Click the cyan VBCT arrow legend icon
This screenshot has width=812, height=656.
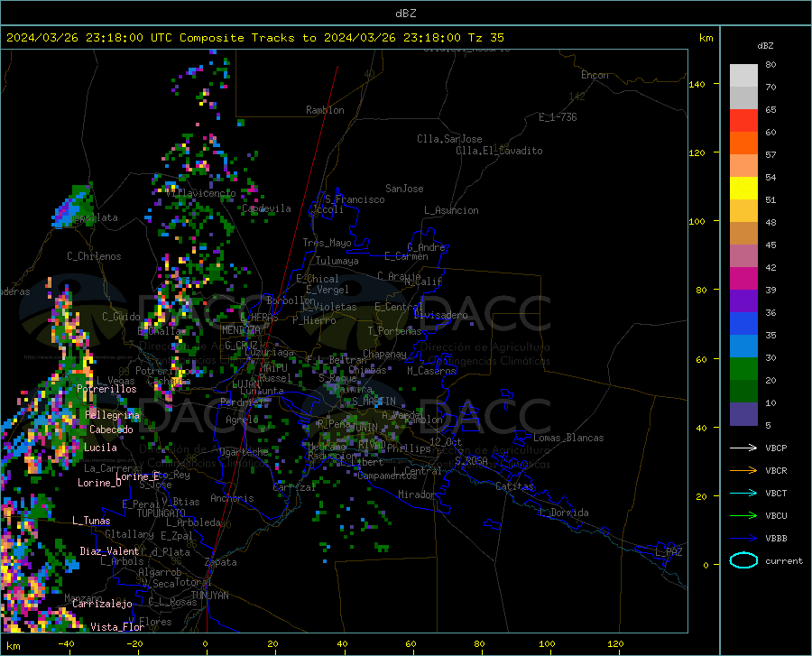[x=743, y=493]
